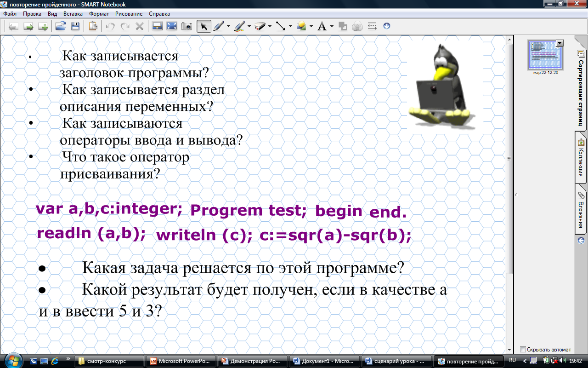Pick the Eraser tool
This screenshot has height=368, width=588.
click(260, 26)
